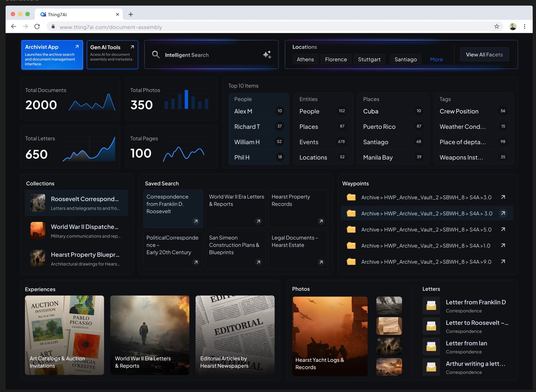Switch to the Thing7Ai browser tab

click(78, 14)
